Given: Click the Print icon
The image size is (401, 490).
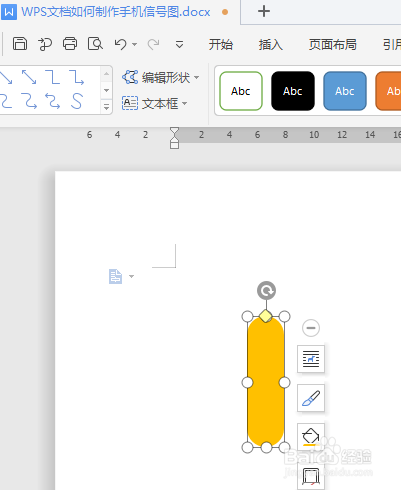Looking at the screenshot, I should click(x=70, y=44).
